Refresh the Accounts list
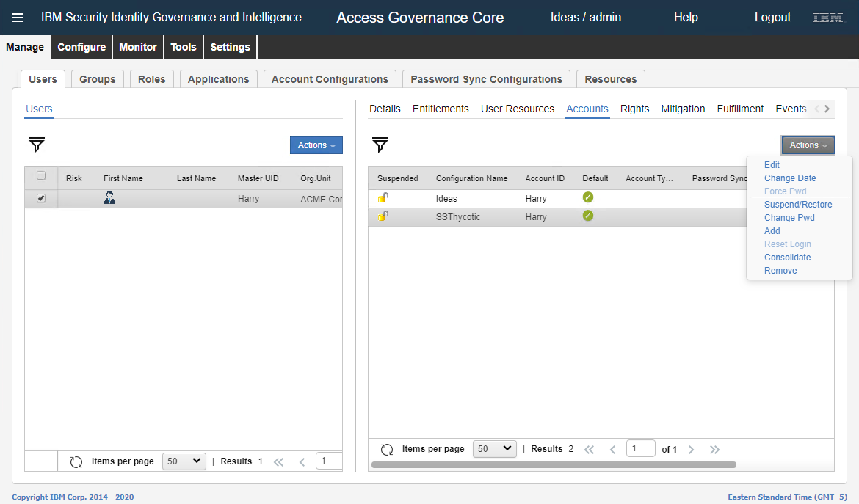859x504 pixels. point(387,449)
